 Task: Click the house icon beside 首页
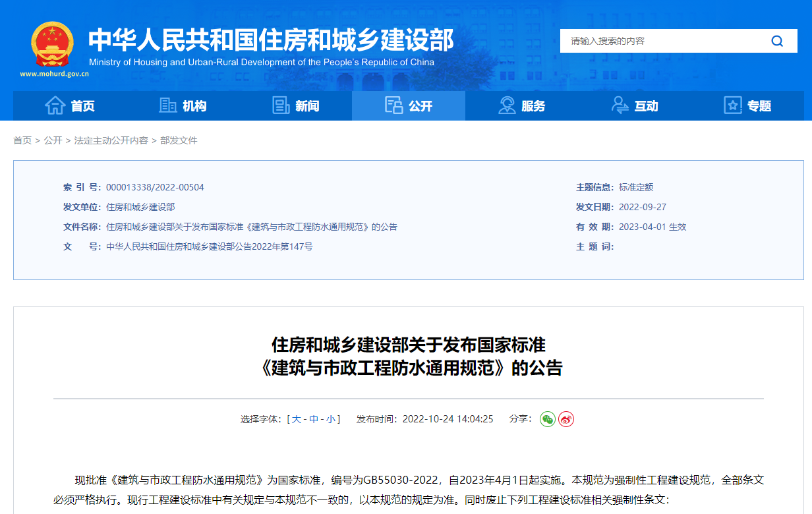pyautogui.click(x=55, y=105)
